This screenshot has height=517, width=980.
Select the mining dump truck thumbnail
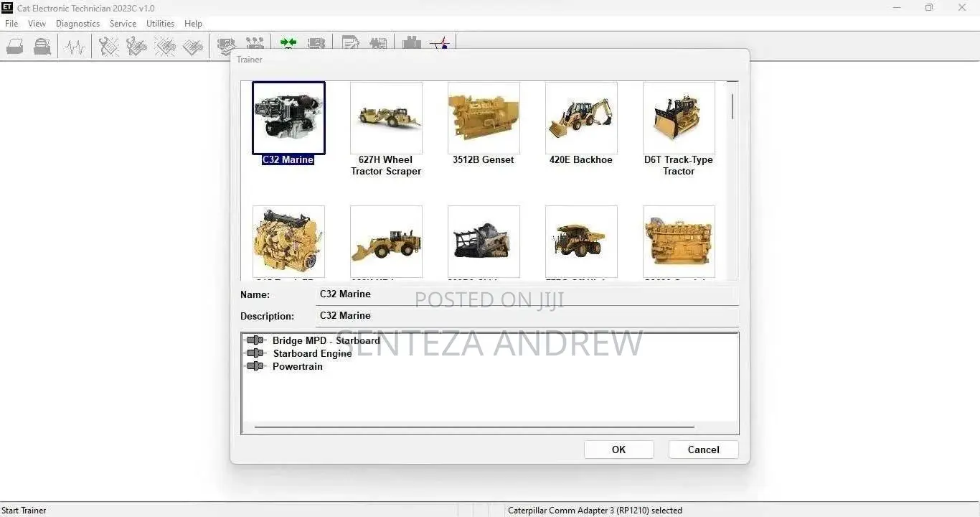581,242
